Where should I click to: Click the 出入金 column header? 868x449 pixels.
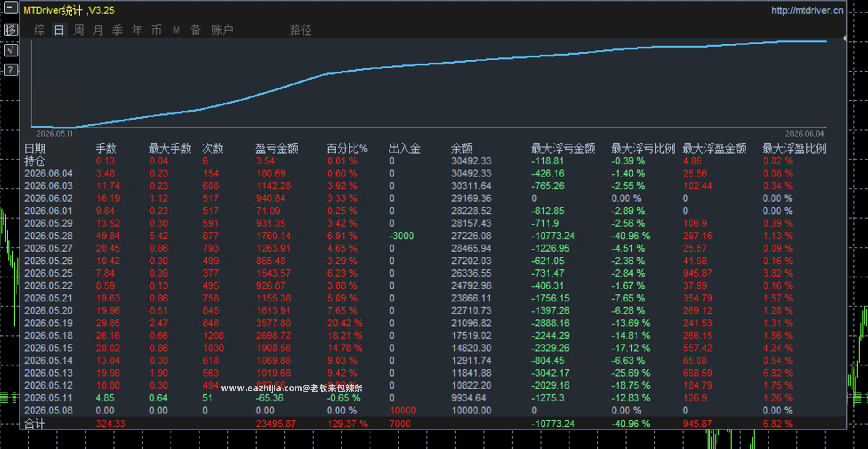coord(405,148)
